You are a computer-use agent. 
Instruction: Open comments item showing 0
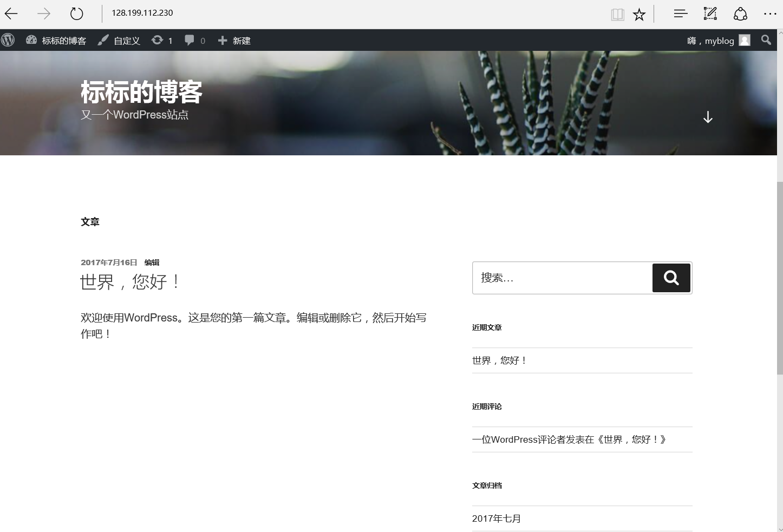pos(195,41)
